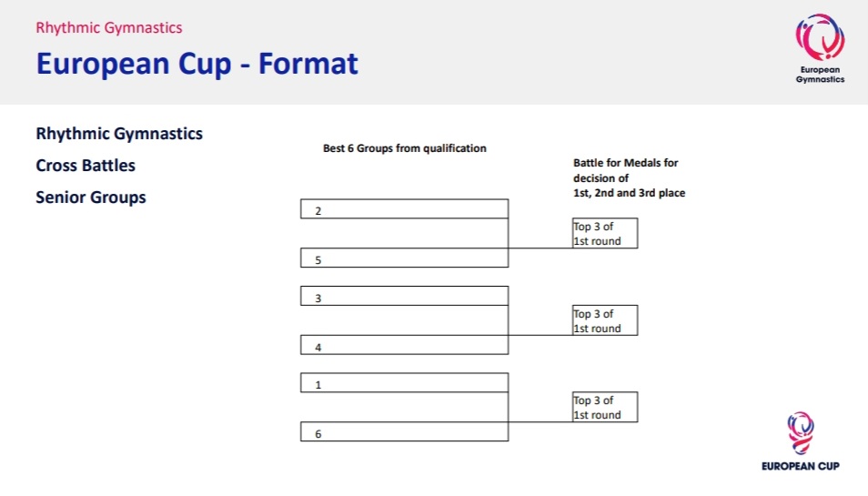
Task: Click the bold Rhythmic Gymnastics heading
Action: click(119, 134)
